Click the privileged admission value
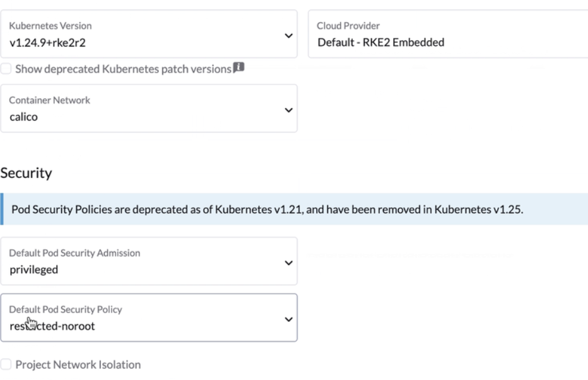Image resolution: width=588 pixels, height=380 pixels. [x=33, y=266]
